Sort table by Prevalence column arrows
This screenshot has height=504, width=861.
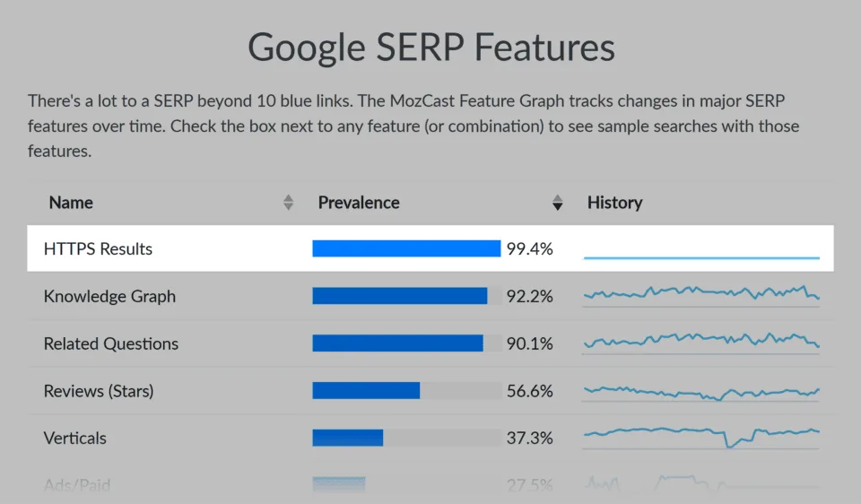click(557, 203)
